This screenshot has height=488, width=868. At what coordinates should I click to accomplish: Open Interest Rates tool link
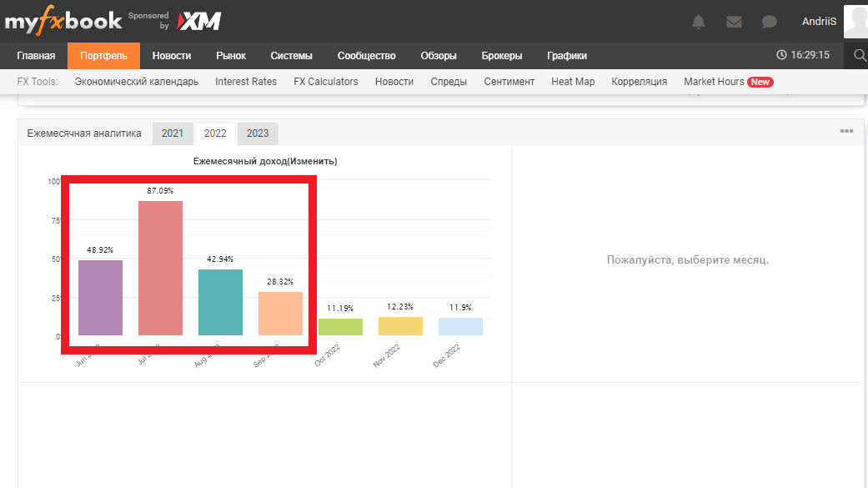246,82
